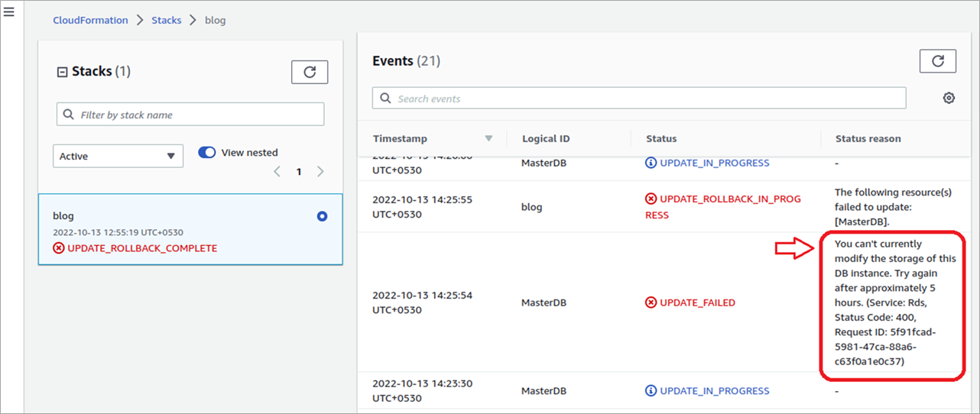980x414 pixels.
Task: Select the blog stack radio button
Action: (322, 216)
